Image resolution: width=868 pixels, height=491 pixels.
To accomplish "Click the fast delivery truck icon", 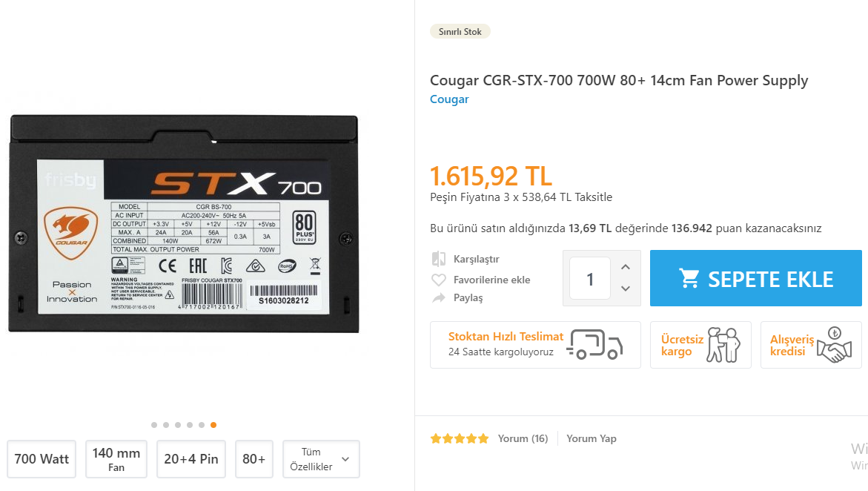I will coord(598,344).
